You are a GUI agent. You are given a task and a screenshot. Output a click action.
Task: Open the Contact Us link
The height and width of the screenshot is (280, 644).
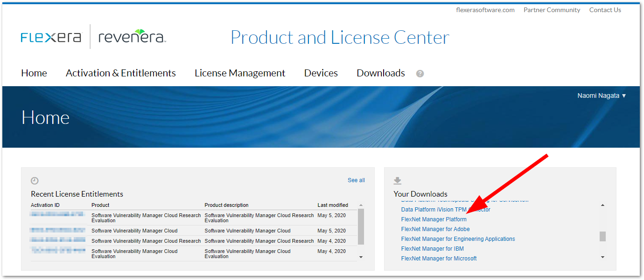click(x=605, y=10)
